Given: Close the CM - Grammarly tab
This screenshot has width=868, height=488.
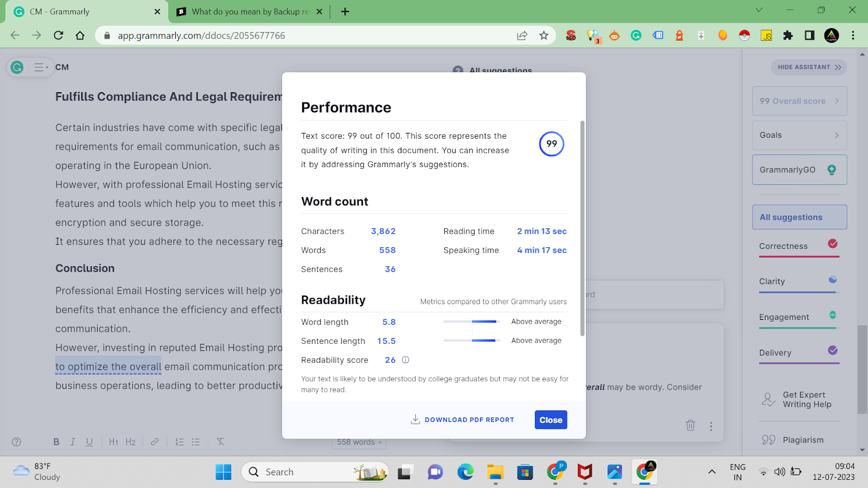Looking at the screenshot, I should click(x=157, y=11).
